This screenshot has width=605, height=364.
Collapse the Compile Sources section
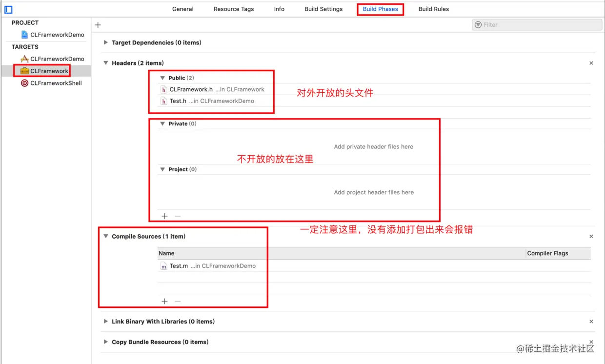tap(105, 236)
